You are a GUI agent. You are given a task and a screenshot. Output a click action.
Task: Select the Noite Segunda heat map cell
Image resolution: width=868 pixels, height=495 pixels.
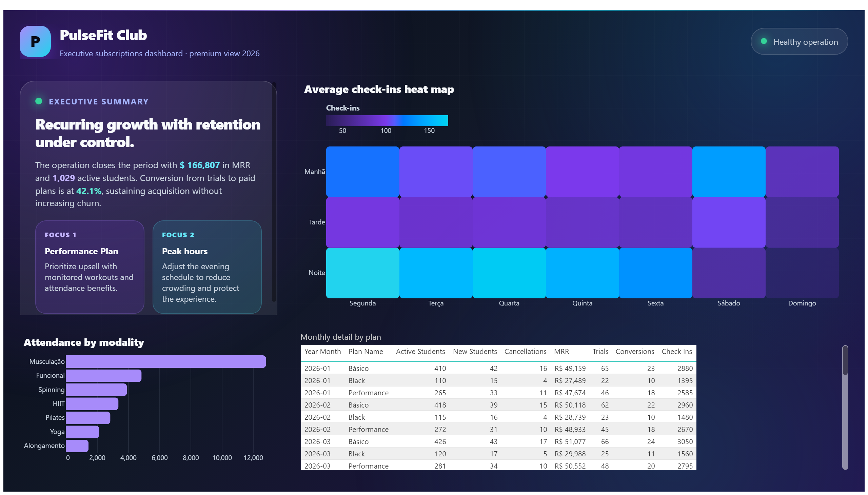pos(362,273)
